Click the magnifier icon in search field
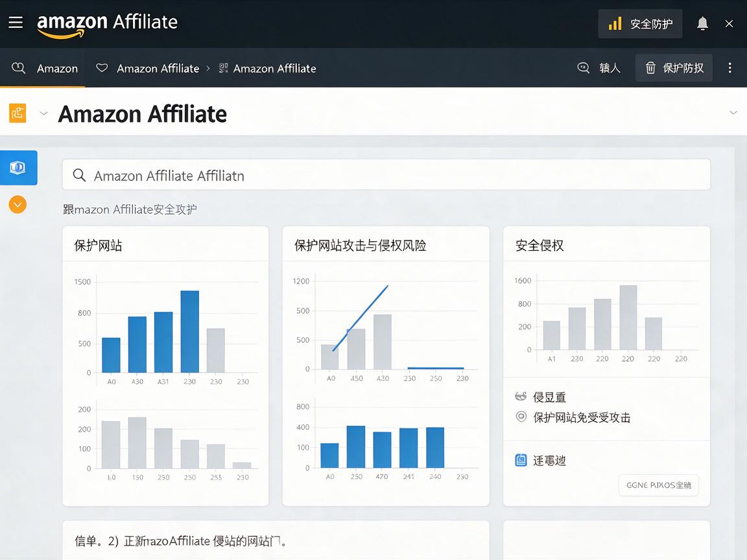 [79, 175]
